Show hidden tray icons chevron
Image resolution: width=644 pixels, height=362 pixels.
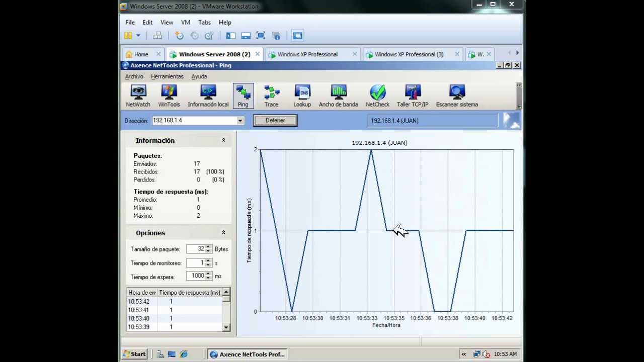[464, 354]
